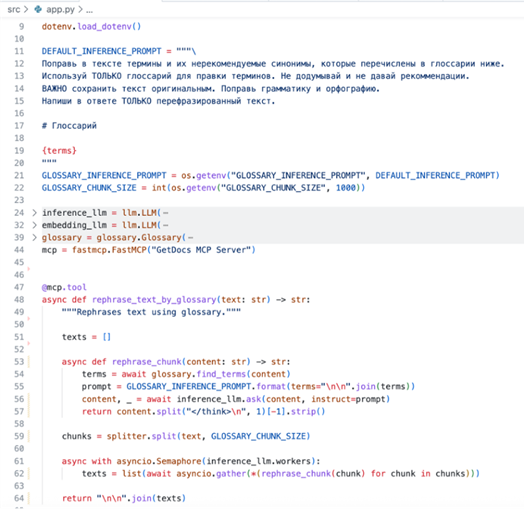
Task: Click the 'Поправь в тексте термины' prompt line
Action: (273, 63)
